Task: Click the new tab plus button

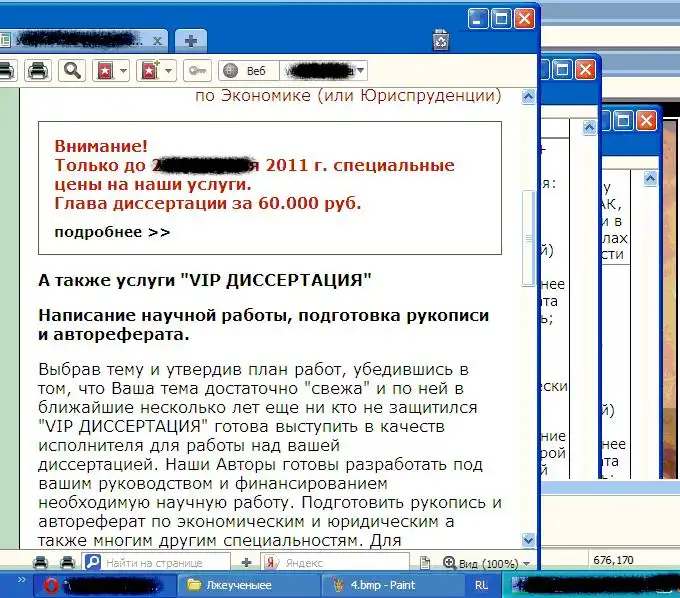Action: pos(190,40)
